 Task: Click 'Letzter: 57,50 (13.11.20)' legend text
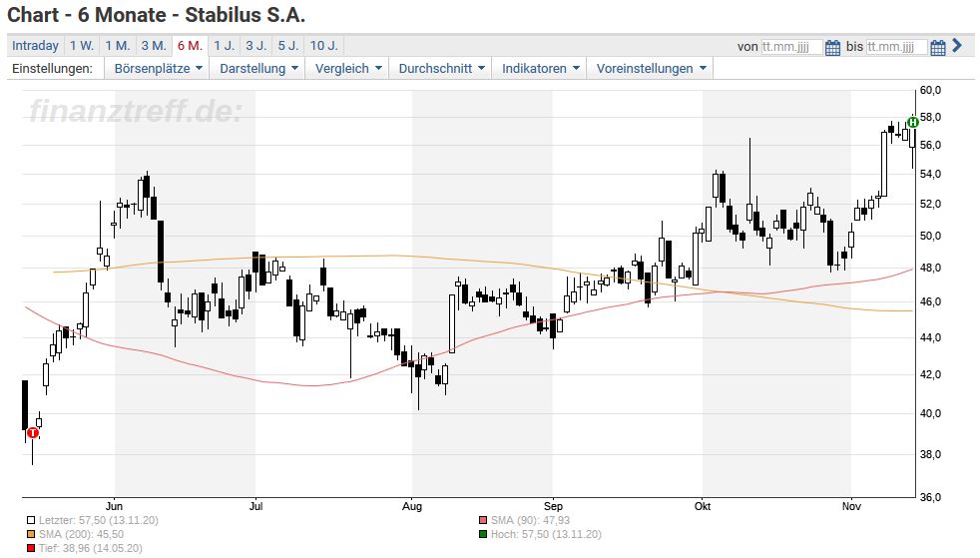point(98,520)
